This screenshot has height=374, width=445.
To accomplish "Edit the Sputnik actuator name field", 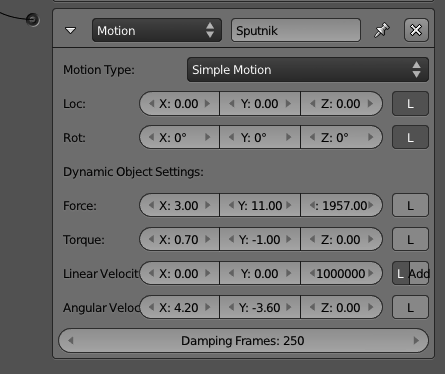I will [x=296, y=30].
